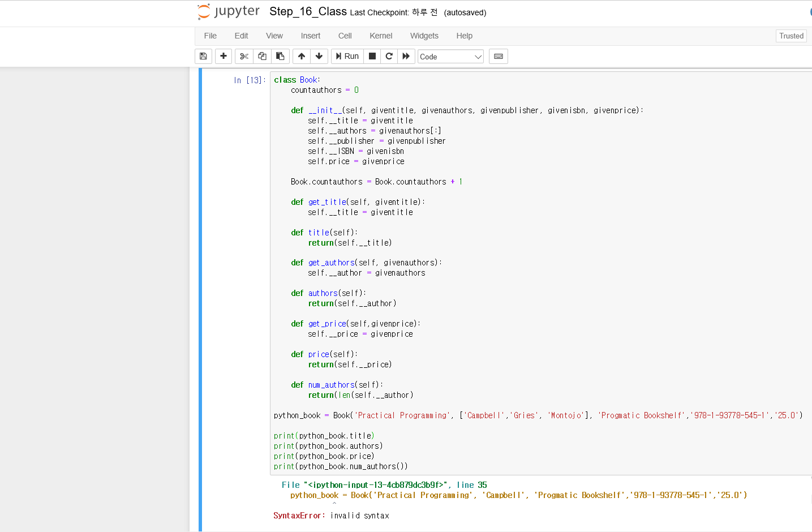Open the Kernel menu
The image size is (812, 532).
[x=381, y=36]
